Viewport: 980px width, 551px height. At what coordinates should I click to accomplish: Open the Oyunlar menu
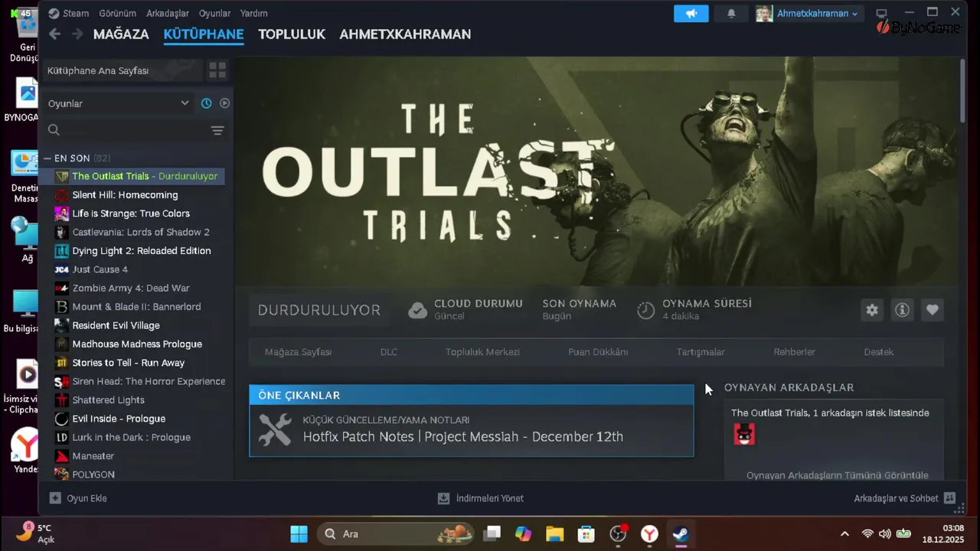[214, 13]
